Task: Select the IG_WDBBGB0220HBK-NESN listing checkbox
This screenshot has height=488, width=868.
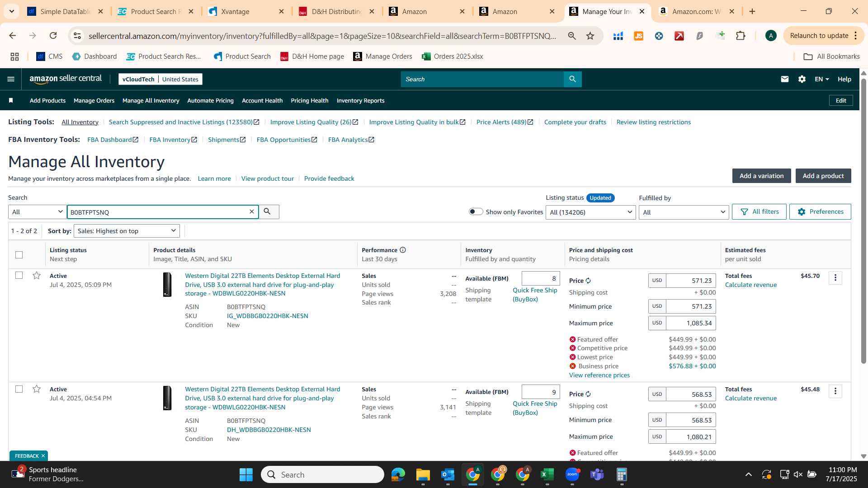Action: (19, 275)
